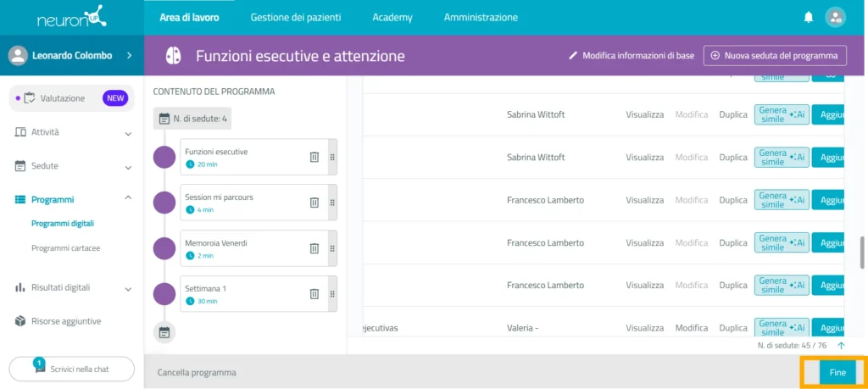Click Nuova seduta del programma button

775,55
